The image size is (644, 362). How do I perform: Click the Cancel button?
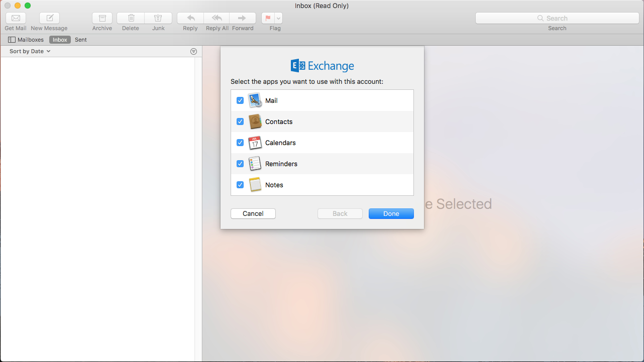pos(253,213)
